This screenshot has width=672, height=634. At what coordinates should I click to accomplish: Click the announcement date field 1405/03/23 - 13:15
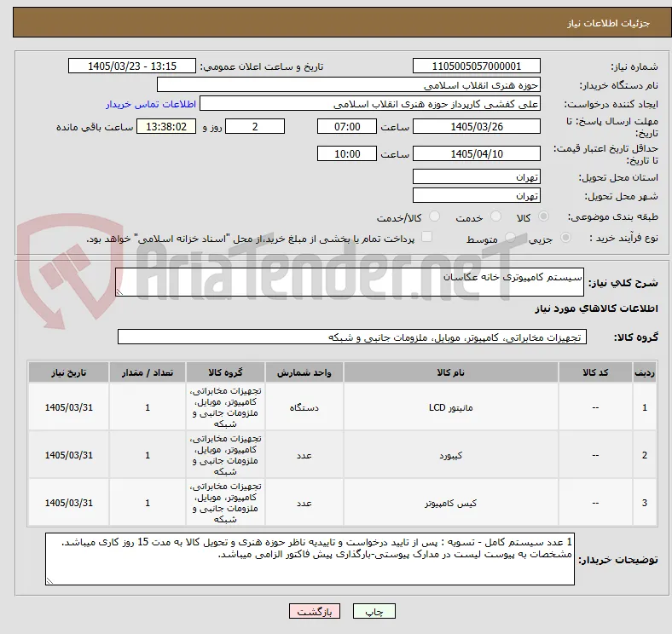(x=132, y=66)
